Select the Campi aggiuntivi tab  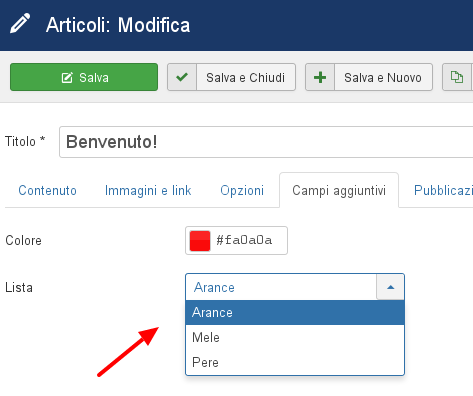(339, 190)
